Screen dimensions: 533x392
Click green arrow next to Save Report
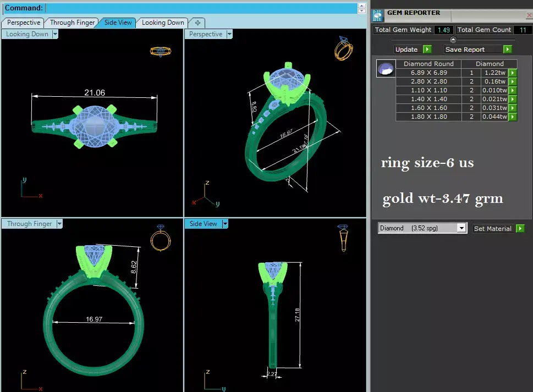click(x=508, y=49)
